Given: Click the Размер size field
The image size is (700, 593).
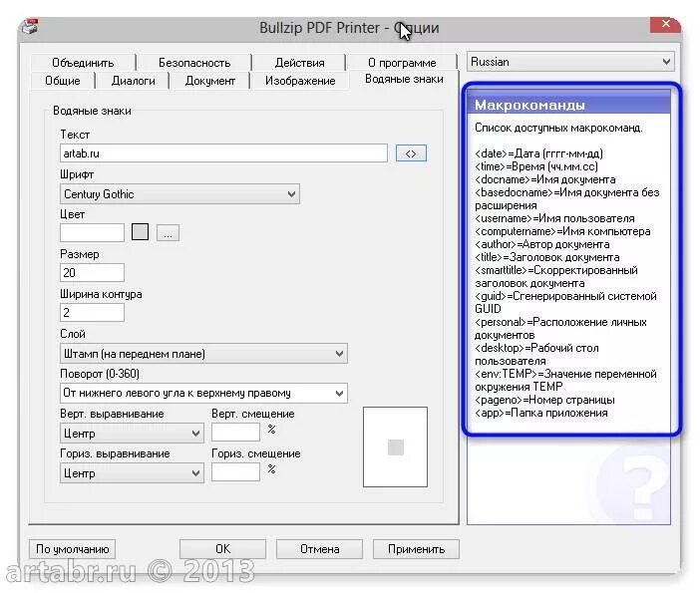Looking at the screenshot, I should 92,273.
